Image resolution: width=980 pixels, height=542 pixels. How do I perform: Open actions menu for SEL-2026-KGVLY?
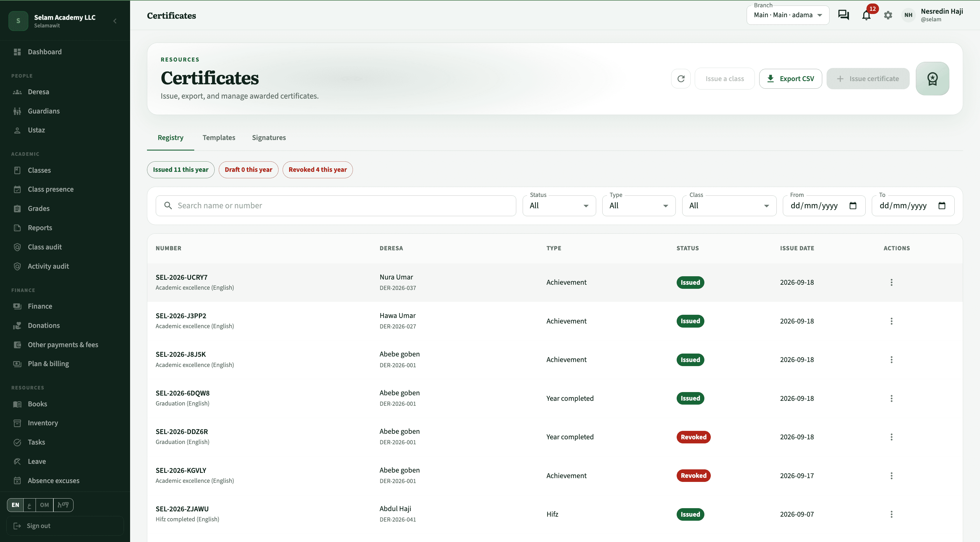[891, 476]
